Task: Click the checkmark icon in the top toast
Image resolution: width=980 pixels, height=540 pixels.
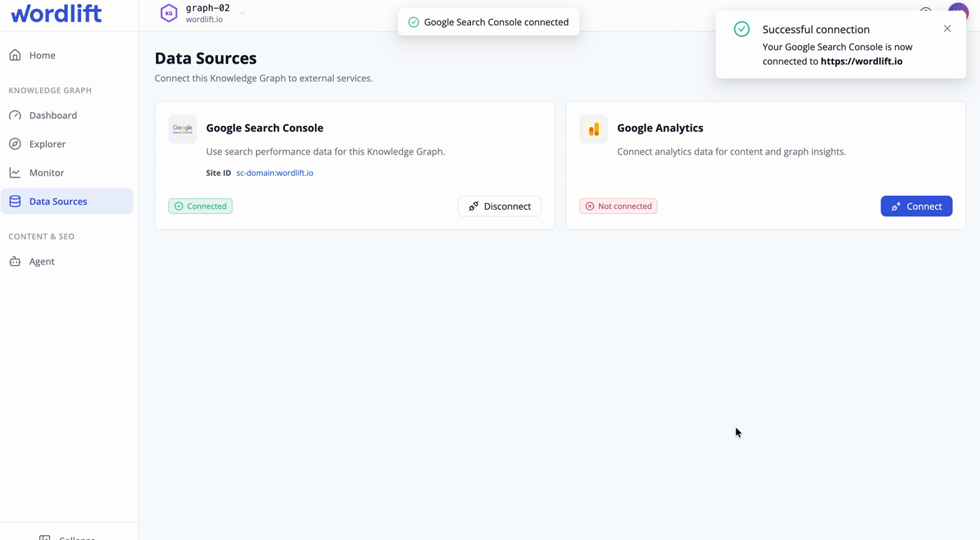Action: tap(414, 22)
